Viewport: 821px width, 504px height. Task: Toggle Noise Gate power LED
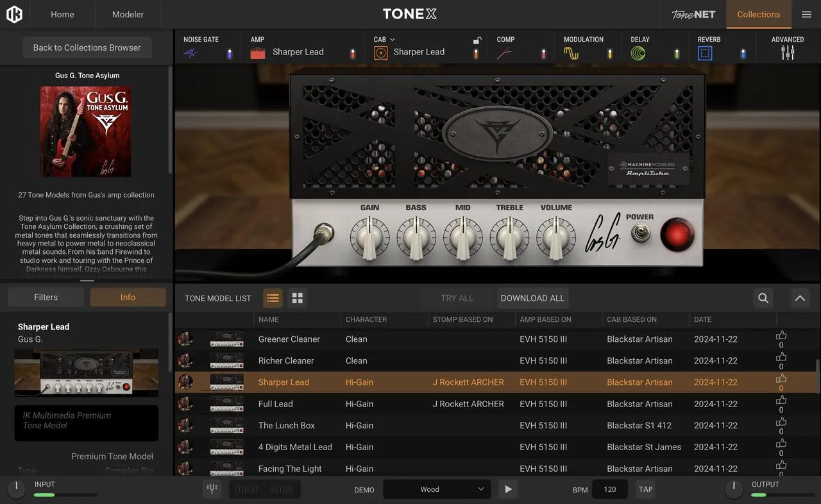tap(229, 54)
